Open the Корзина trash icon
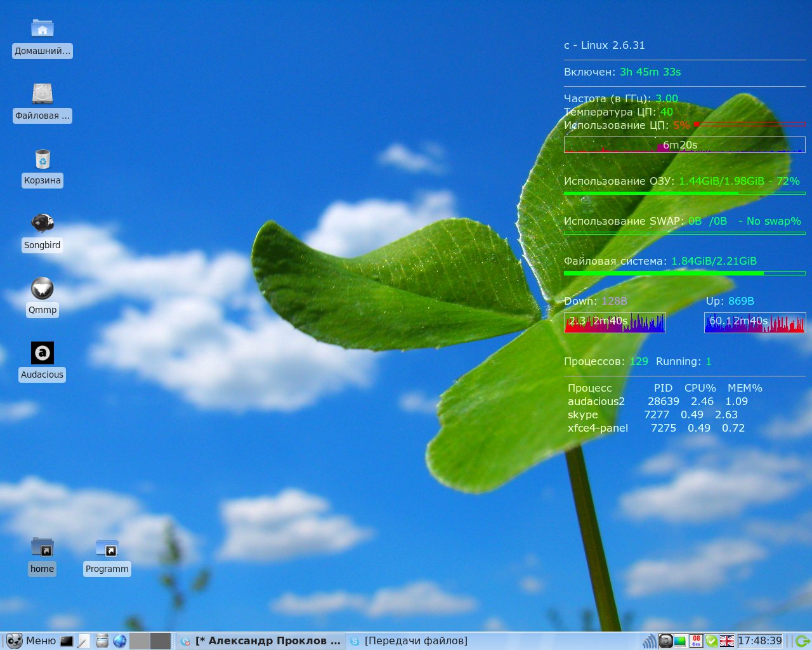 coord(43,159)
